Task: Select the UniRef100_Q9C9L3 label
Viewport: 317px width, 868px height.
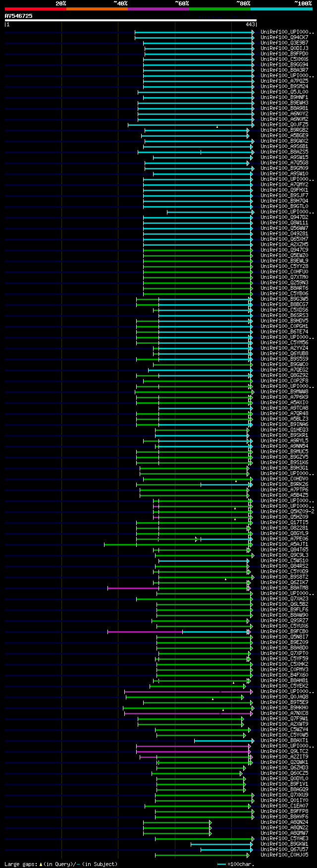Action: pyautogui.click(x=284, y=555)
